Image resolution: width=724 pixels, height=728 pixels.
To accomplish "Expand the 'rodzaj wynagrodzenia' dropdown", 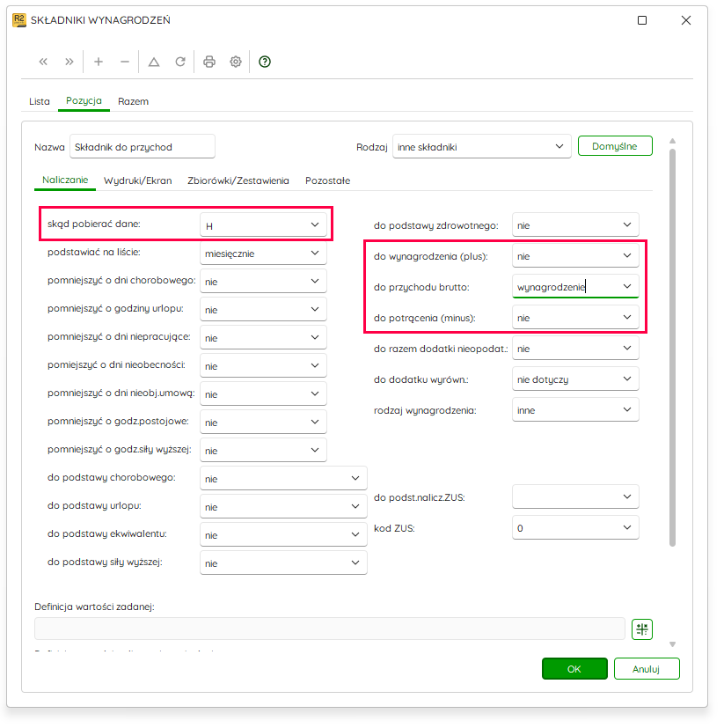I will pos(575,409).
